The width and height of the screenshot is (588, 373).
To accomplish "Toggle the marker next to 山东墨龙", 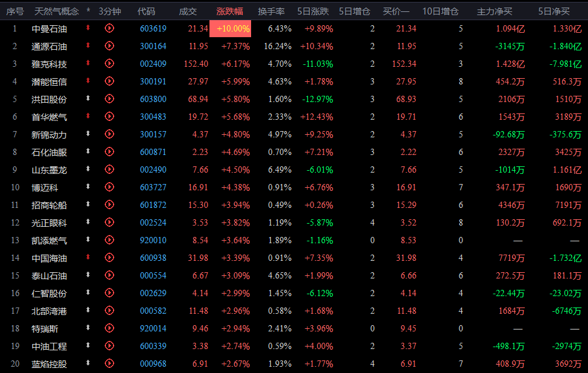I will [88, 169].
